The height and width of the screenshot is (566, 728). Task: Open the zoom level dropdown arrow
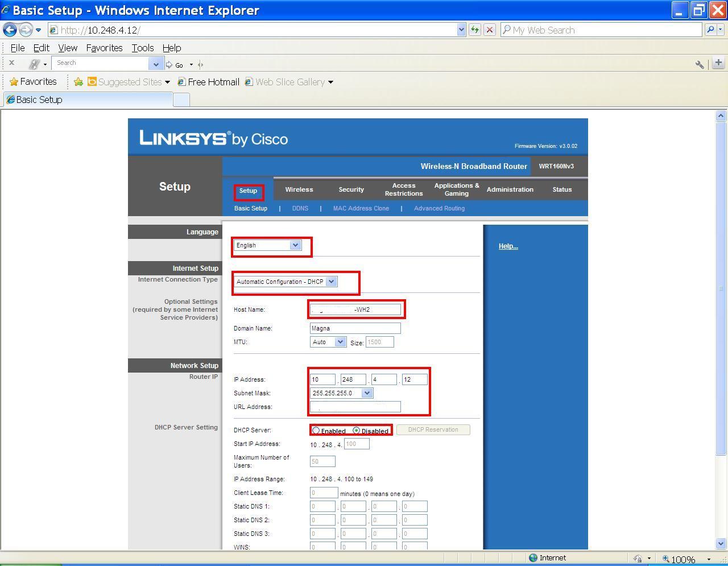click(709, 560)
